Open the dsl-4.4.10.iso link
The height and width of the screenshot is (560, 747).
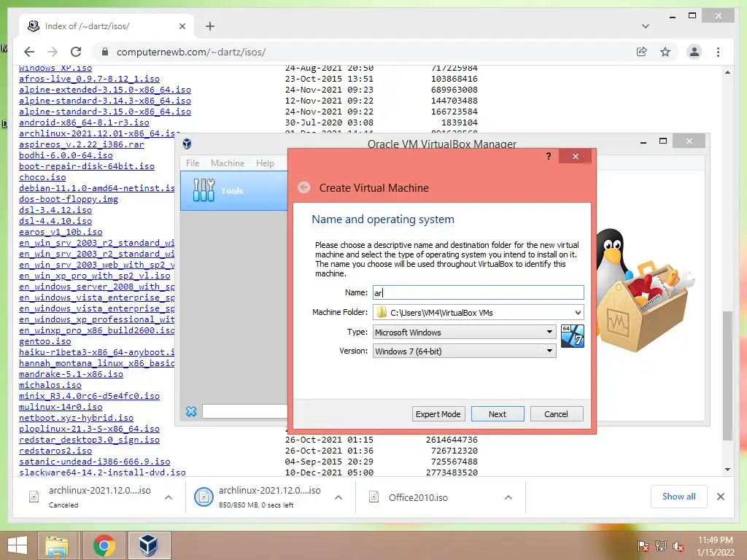[x=55, y=220]
